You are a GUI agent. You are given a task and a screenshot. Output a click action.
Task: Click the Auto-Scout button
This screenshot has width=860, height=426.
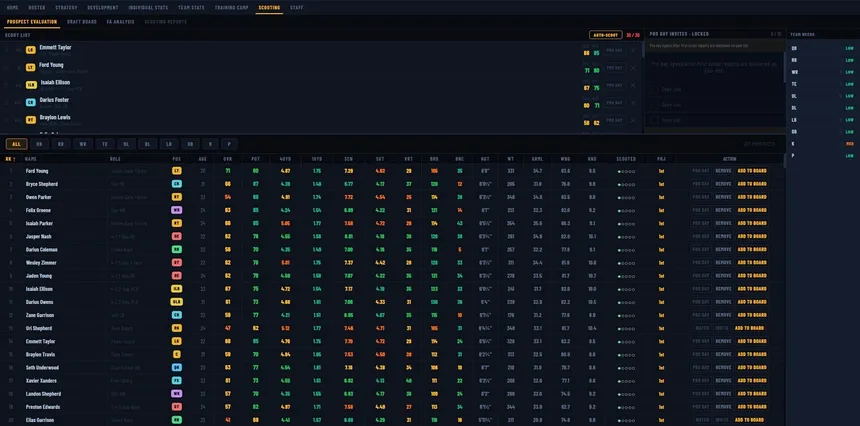click(606, 35)
